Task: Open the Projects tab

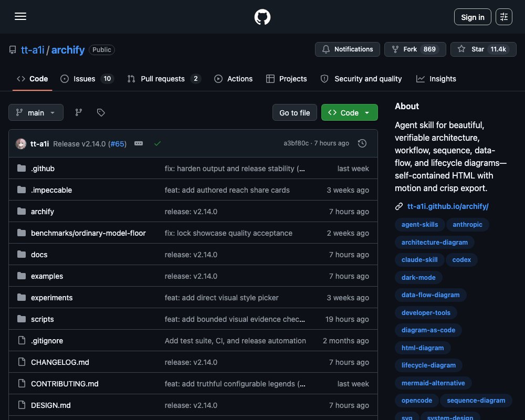Action: (x=286, y=79)
